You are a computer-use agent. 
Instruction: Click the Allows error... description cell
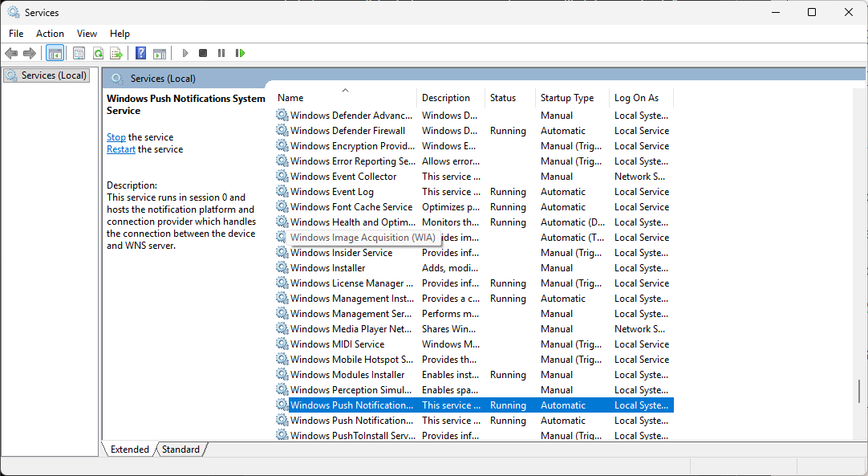click(x=451, y=161)
